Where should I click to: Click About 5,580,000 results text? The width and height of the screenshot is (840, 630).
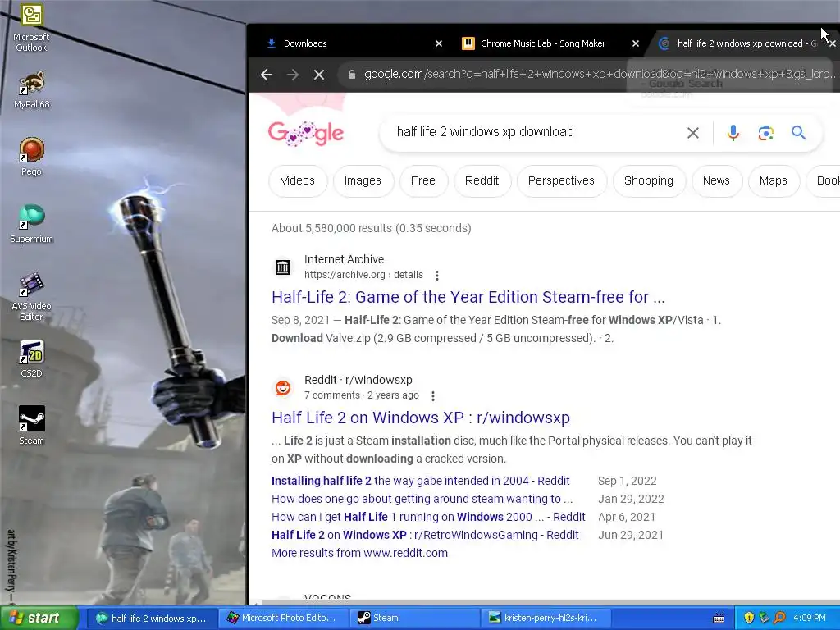click(372, 228)
